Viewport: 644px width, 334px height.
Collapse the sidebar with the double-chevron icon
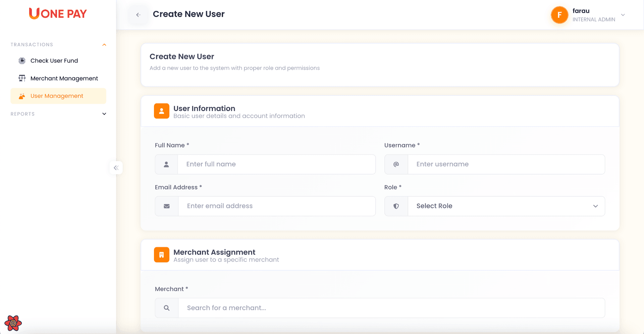(x=116, y=168)
